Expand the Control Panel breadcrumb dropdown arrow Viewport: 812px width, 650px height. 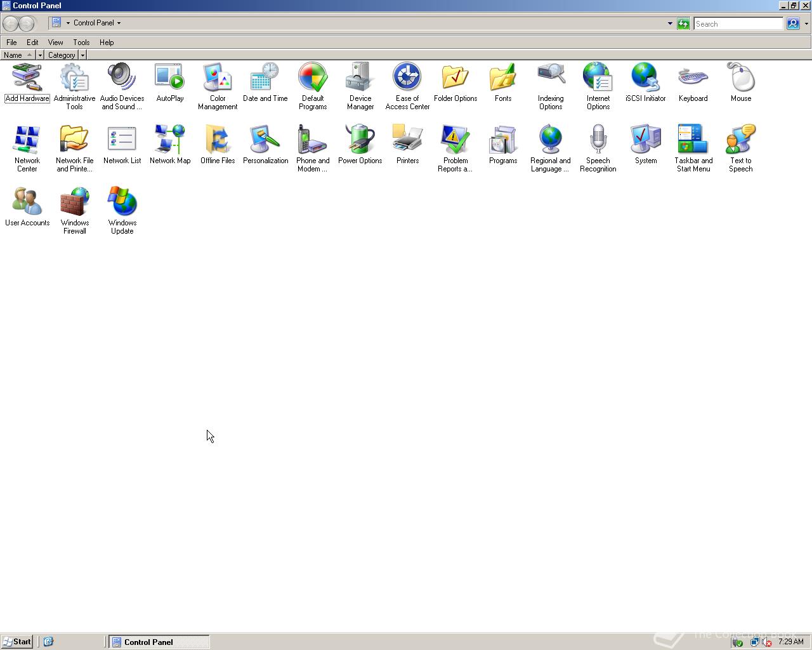119,23
